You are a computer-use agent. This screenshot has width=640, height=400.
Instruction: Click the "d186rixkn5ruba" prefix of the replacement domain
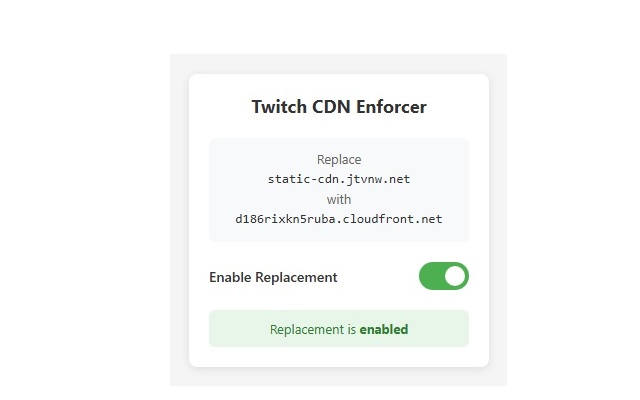pyautogui.click(x=285, y=219)
